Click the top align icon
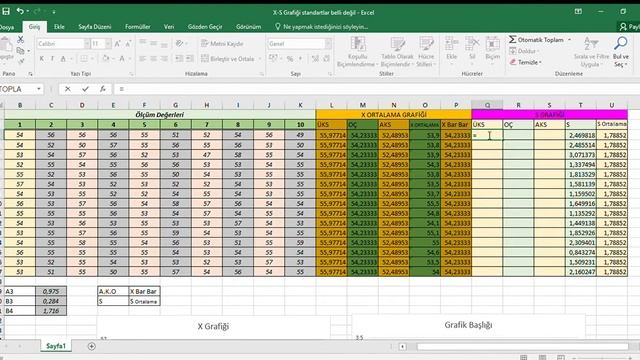 143,43
